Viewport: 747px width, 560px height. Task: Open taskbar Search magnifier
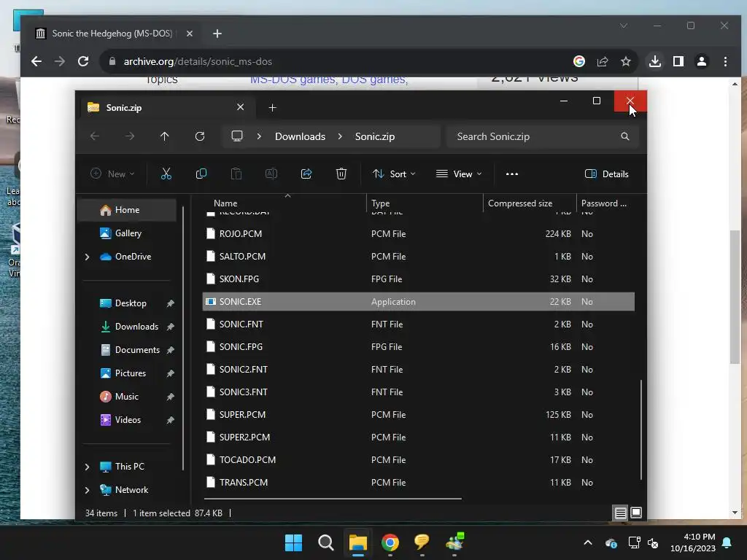tap(326, 542)
